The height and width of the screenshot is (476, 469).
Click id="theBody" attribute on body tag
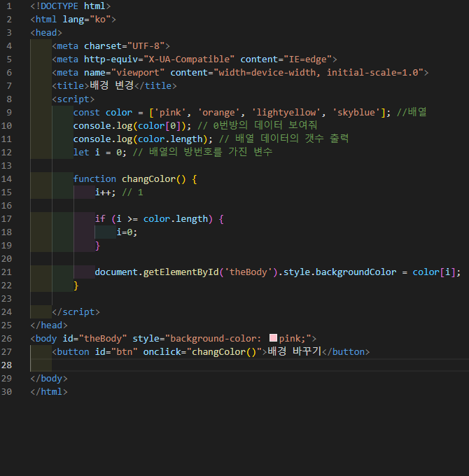94,338
